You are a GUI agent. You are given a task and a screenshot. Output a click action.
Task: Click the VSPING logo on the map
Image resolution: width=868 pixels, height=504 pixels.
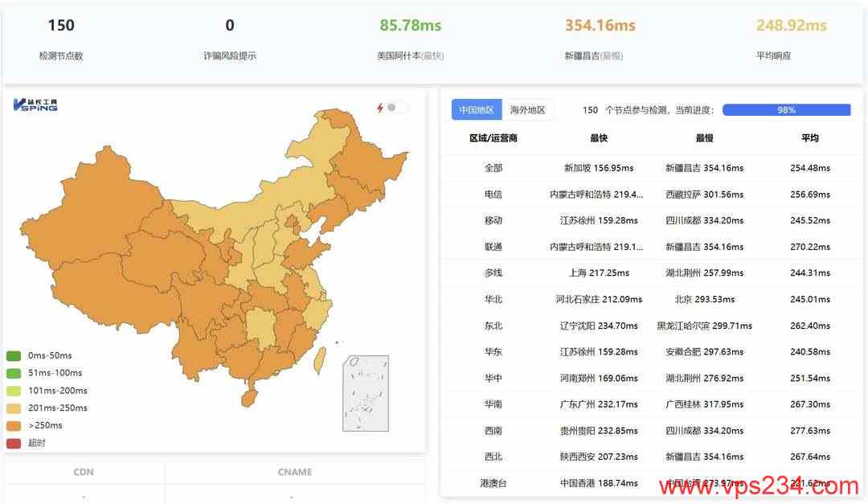tap(35, 104)
